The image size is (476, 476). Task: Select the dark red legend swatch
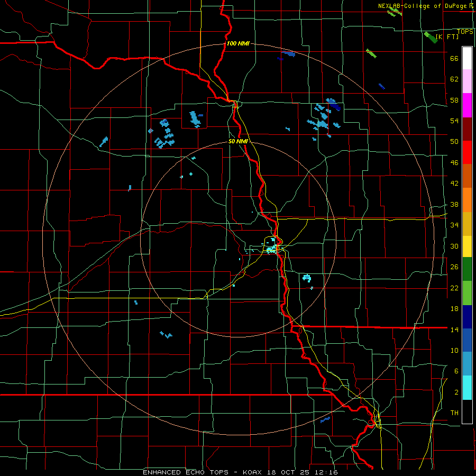pos(467,129)
